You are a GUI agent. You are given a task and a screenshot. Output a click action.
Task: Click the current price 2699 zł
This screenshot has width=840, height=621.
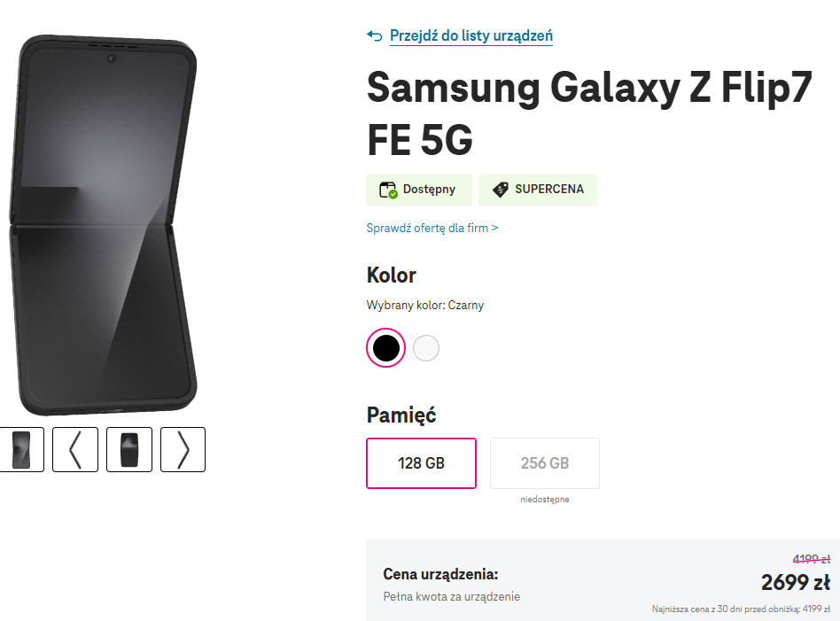(x=795, y=582)
